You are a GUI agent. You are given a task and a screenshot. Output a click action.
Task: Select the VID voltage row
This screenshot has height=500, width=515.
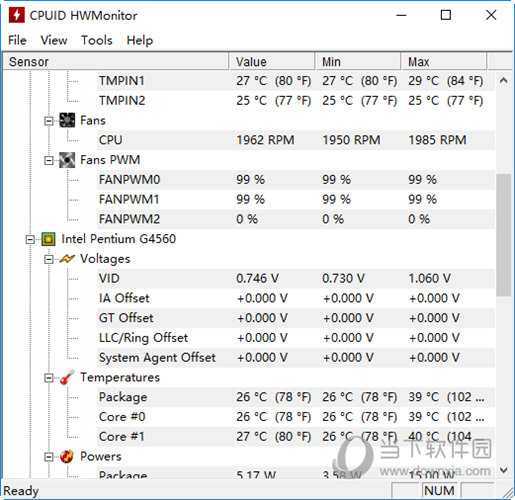[x=296, y=278]
